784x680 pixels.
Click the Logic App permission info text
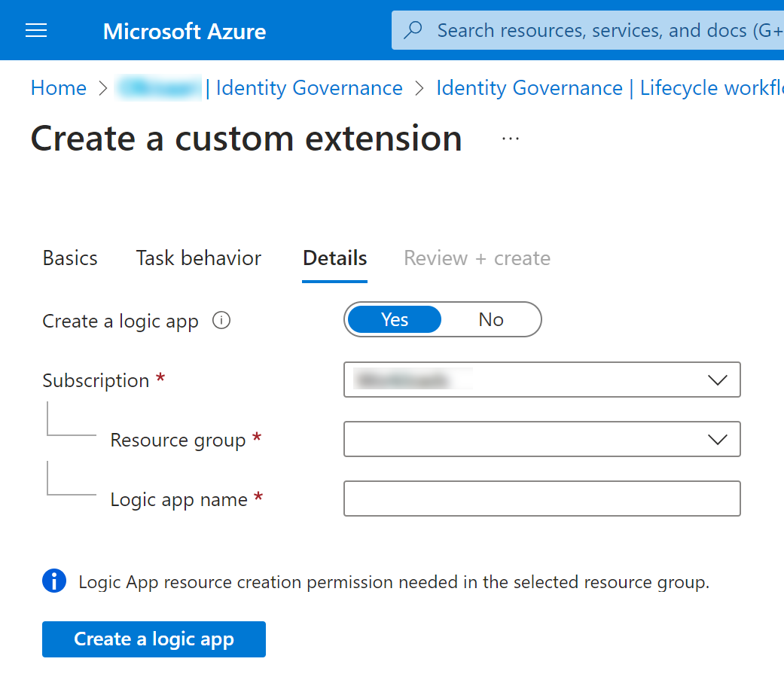(394, 582)
